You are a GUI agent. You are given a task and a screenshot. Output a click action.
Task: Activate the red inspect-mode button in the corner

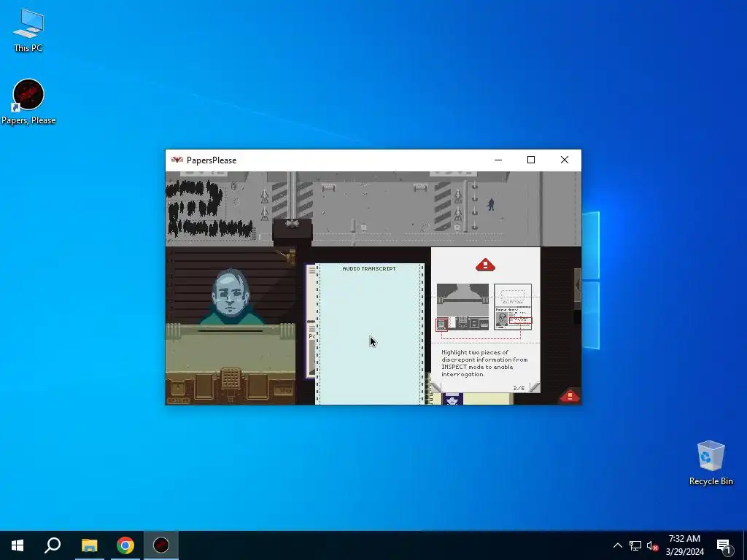570,396
